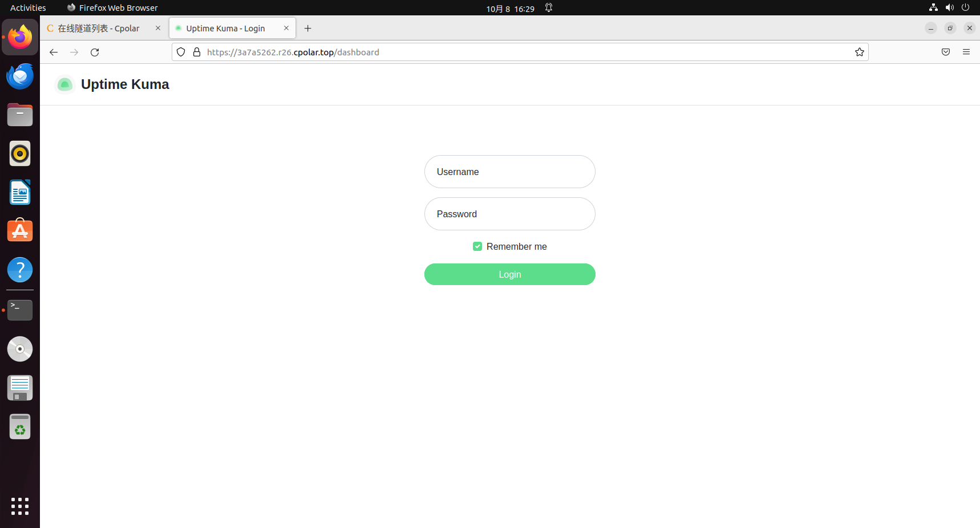
Task: Click the Uptime Kuma logo icon
Action: coord(65,84)
